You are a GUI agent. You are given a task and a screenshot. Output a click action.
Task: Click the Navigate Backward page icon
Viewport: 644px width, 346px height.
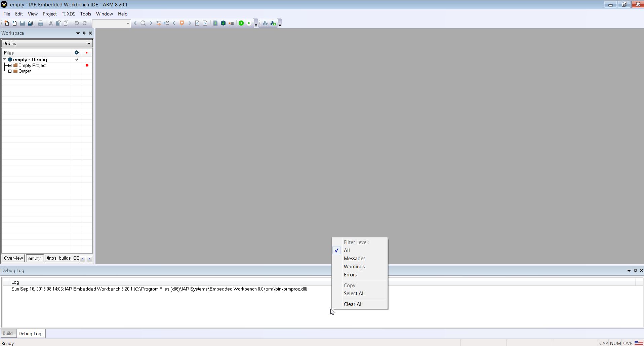click(x=197, y=23)
